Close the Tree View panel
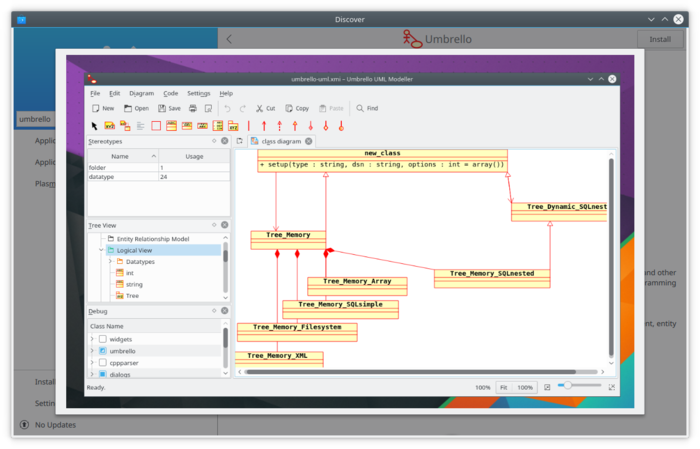The width and height of the screenshot is (700, 449). coord(225,224)
